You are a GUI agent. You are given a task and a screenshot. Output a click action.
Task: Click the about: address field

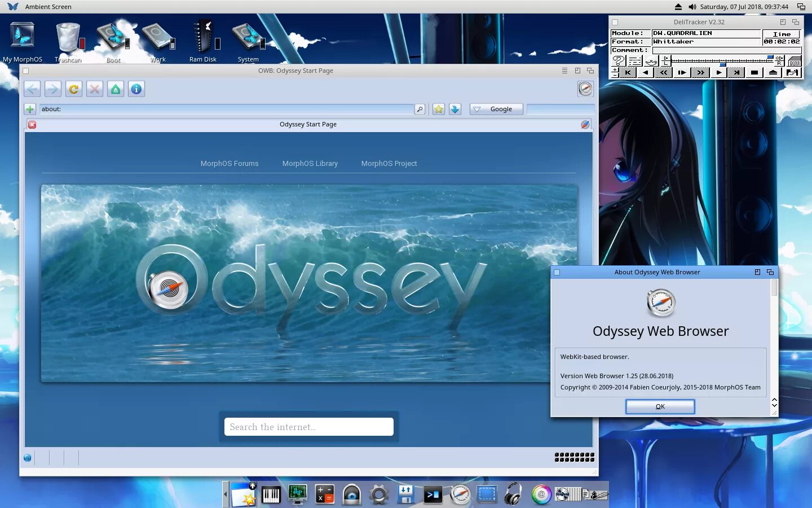click(x=226, y=109)
